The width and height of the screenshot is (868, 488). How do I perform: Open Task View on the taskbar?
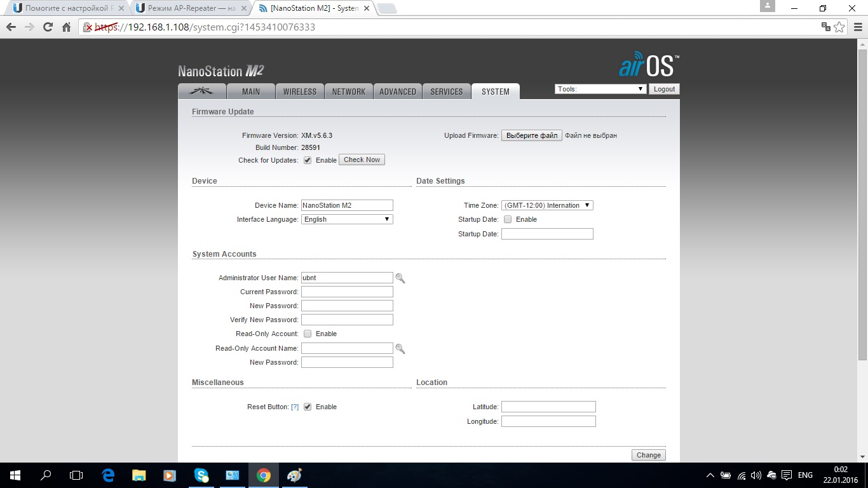(x=76, y=475)
